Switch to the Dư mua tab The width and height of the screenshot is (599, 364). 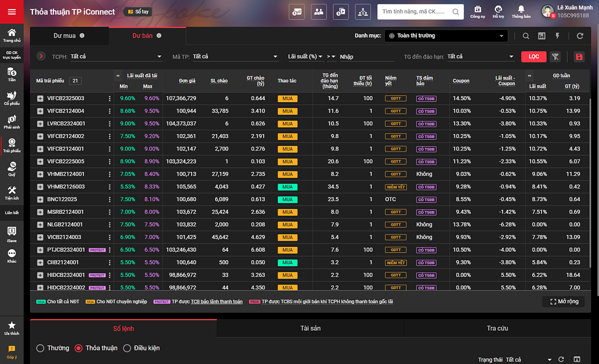(x=69, y=36)
